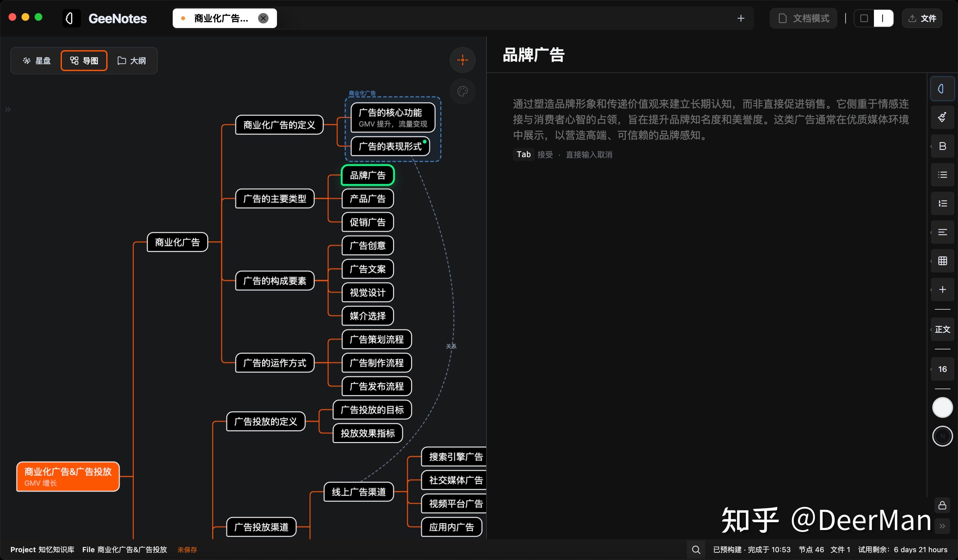Click the search icon in status bar
This screenshot has width=958, height=560.
[696, 549]
